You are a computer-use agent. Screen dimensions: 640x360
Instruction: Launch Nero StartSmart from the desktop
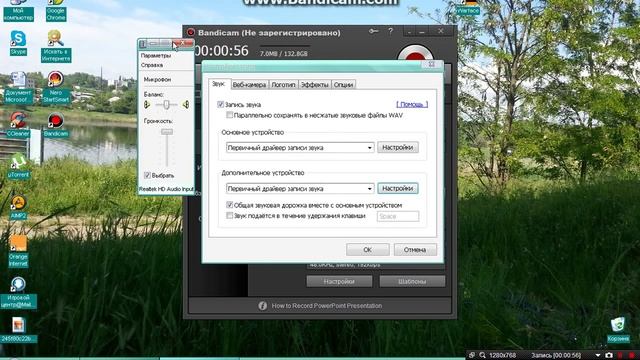pyautogui.click(x=56, y=87)
